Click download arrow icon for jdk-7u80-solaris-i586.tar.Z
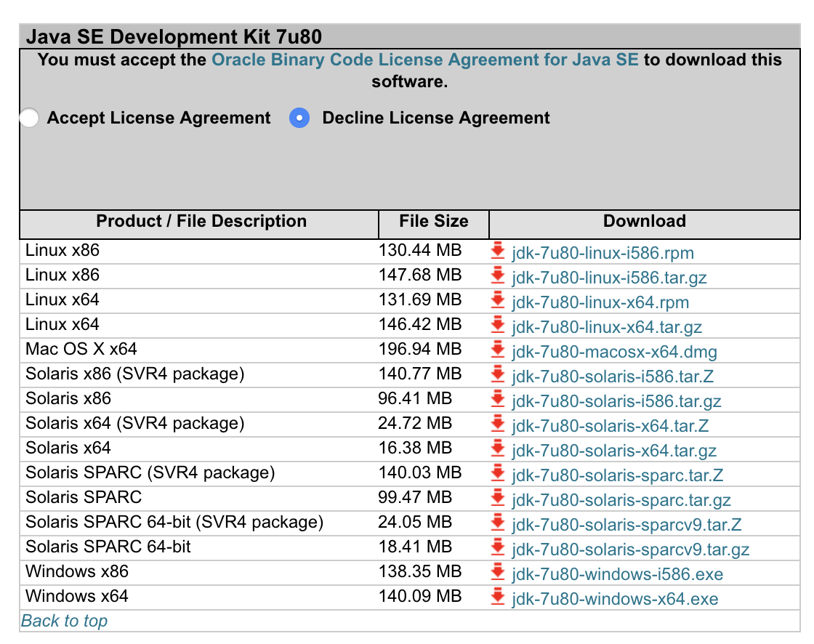The height and width of the screenshot is (644, 814). pyautogui.click(x=498, y=374)
